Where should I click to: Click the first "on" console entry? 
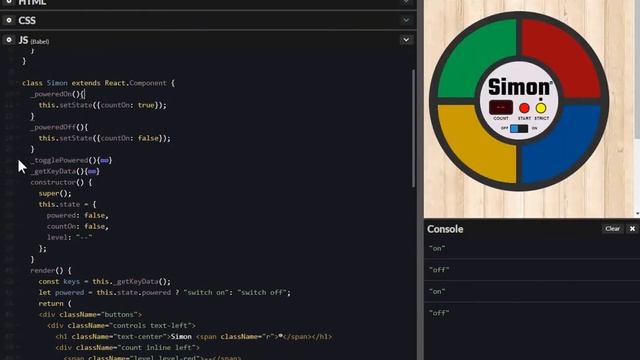[x=437, y=248]
